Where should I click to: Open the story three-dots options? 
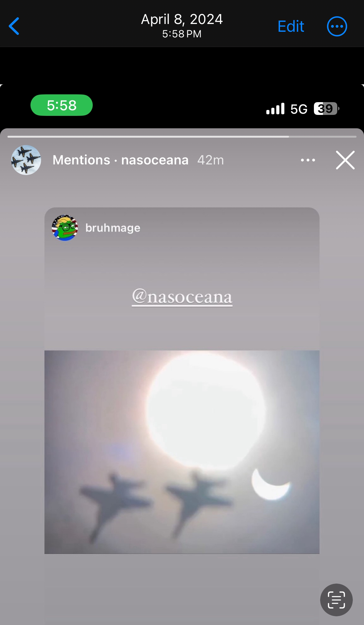[x=308, y=160]
